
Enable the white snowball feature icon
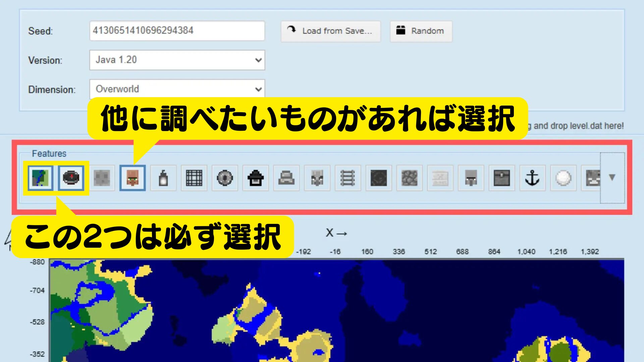tap(563, 178)
